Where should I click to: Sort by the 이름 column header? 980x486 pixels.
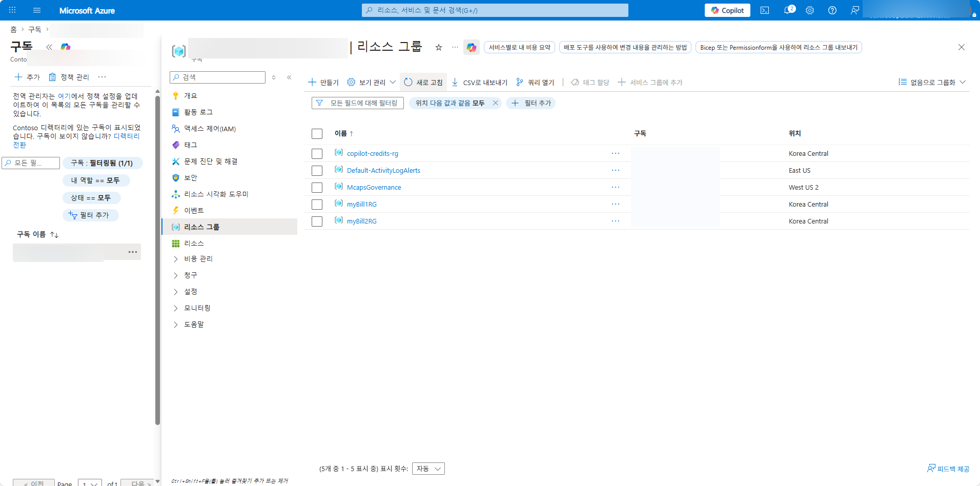[344, 133]
